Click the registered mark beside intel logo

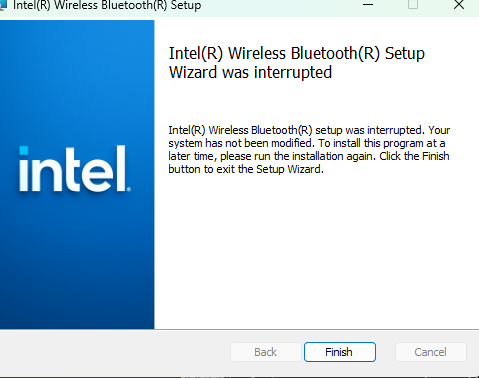pyautogui.click(x=129, y=189)
